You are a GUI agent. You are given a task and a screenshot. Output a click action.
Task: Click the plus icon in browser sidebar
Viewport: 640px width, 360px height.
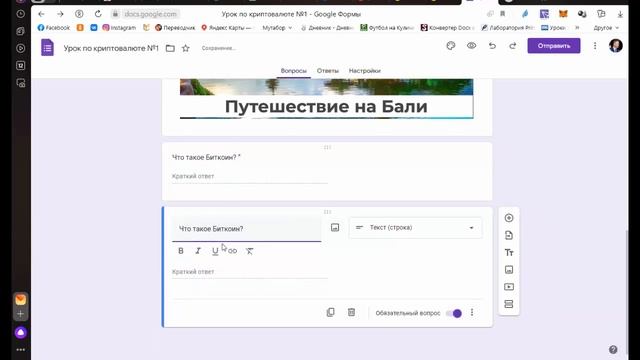[20, 314]
